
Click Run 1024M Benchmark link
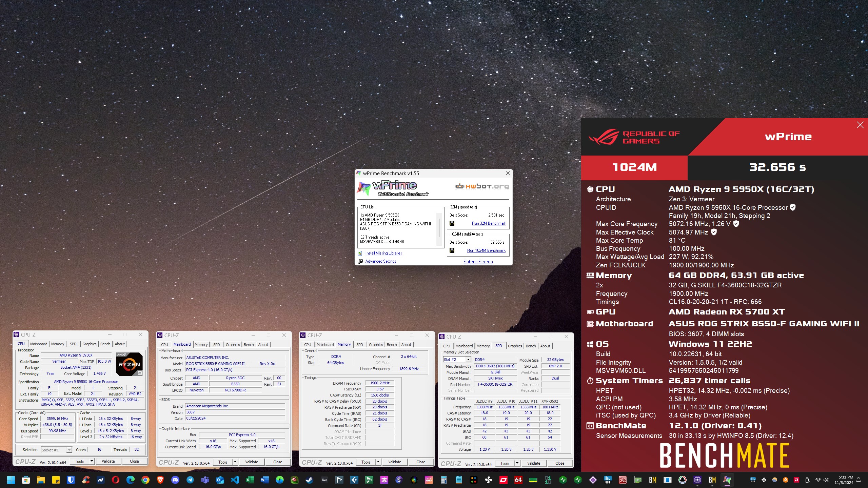point(486,250)
